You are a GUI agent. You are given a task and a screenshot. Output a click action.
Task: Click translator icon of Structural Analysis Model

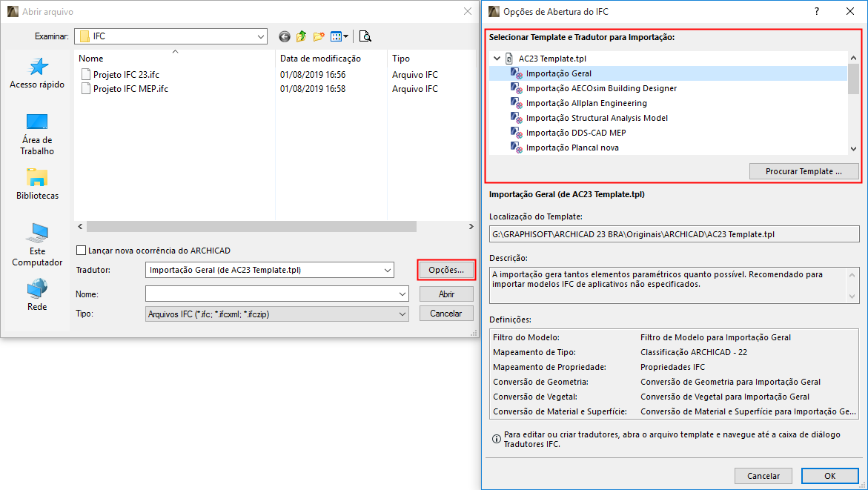click(x=517, y=118)
